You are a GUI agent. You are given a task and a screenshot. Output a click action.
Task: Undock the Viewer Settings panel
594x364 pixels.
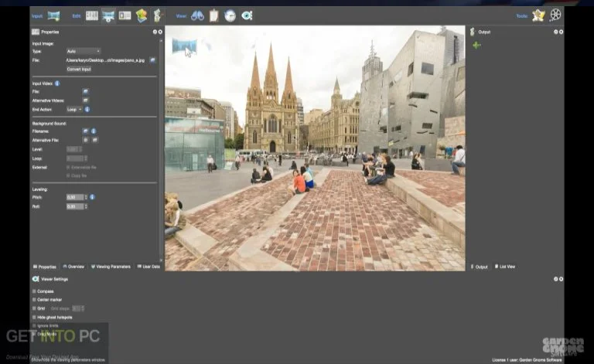[556, 279]
